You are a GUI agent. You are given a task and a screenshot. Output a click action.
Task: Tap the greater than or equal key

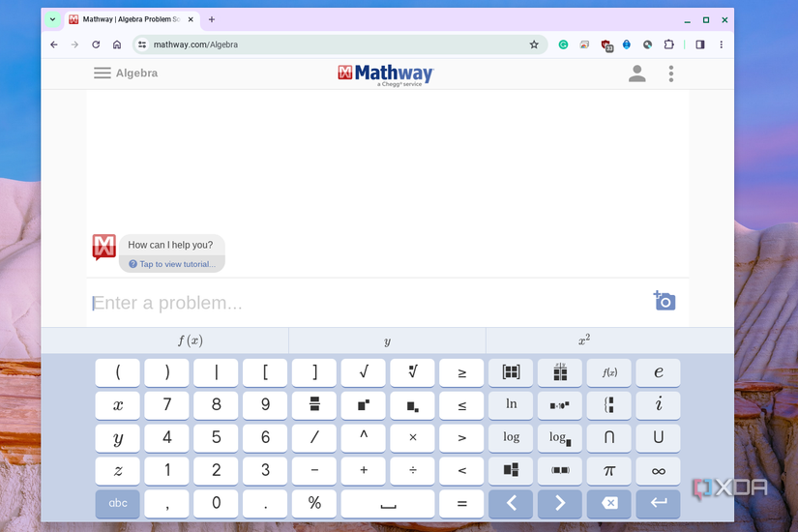(461, 372)
